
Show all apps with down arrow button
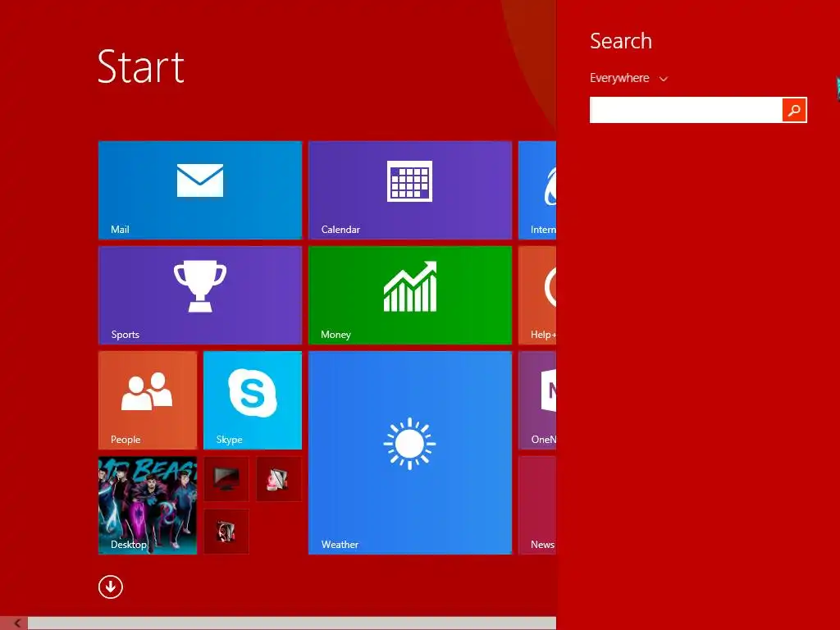click(111, 587)
